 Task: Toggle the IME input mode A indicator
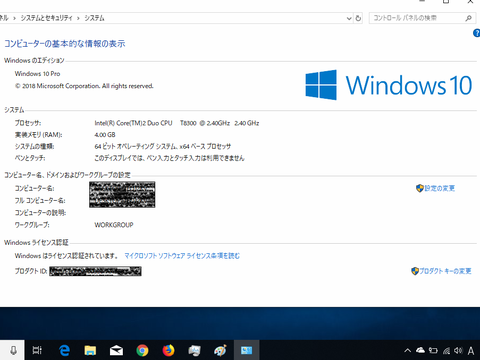tap(471, 351)
